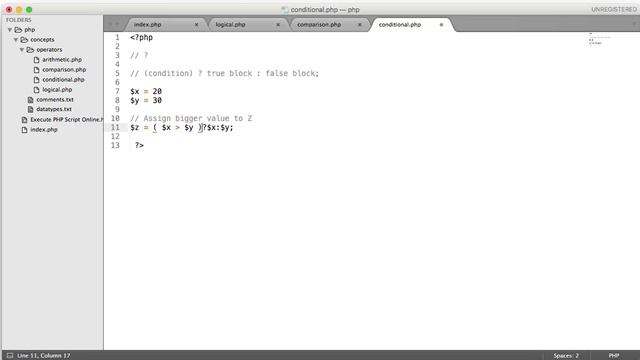Select the operators folder label

pyautogui.click(x=49, y=50)
